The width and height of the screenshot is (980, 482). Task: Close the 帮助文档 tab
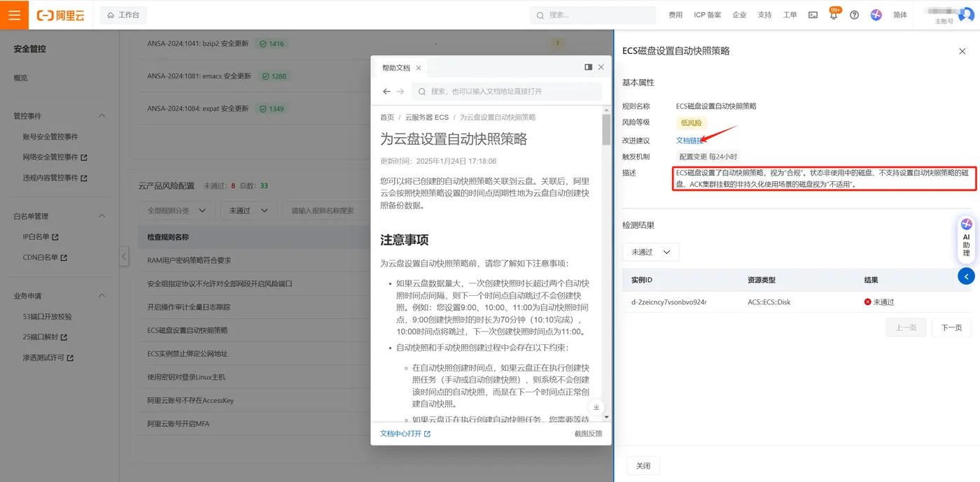419,68
